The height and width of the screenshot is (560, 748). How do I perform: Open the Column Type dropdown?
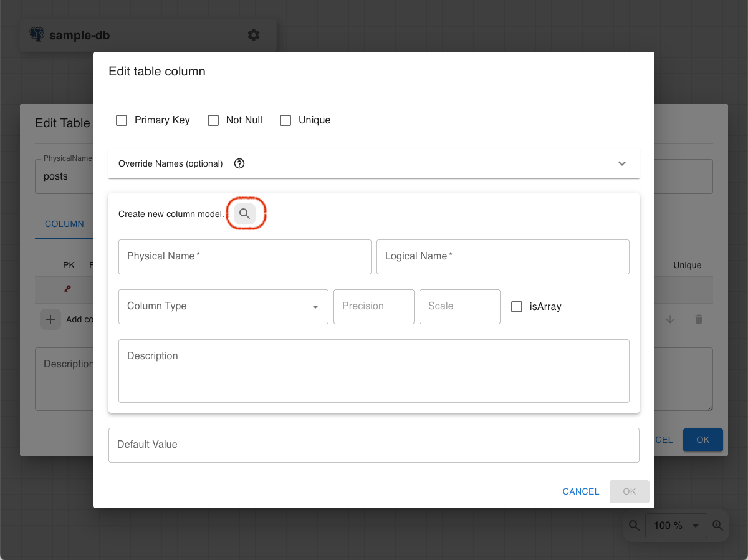pyautogui.click(x=223, y=307)
